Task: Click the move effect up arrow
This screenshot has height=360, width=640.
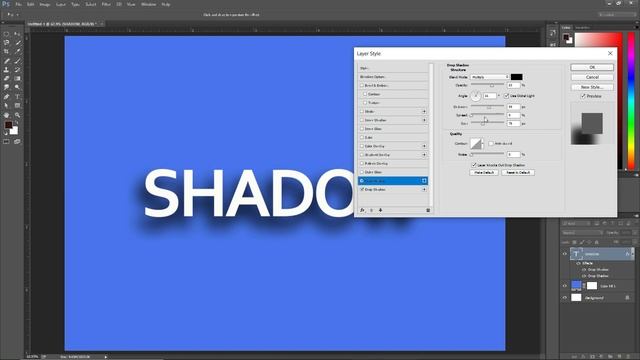Action: click(371, 210)
